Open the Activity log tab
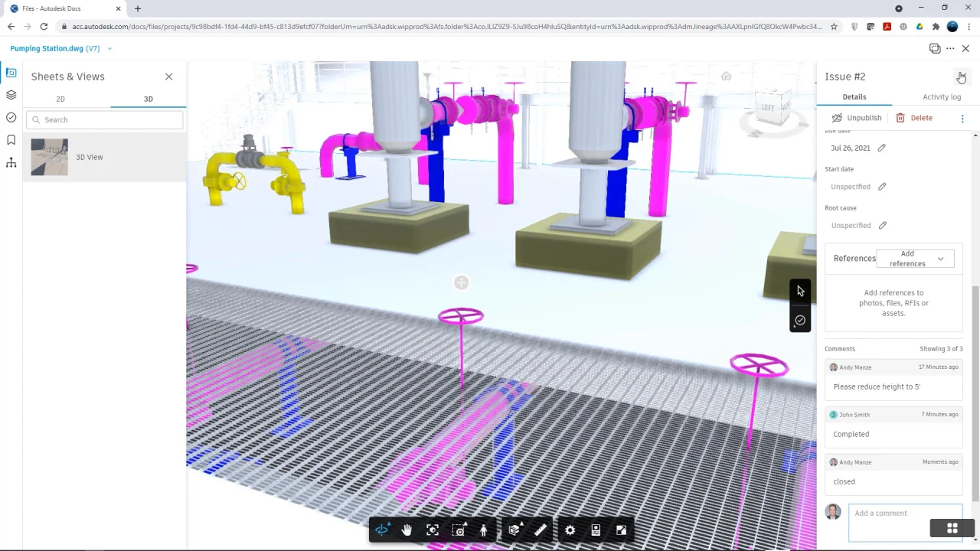 (942, 97)
